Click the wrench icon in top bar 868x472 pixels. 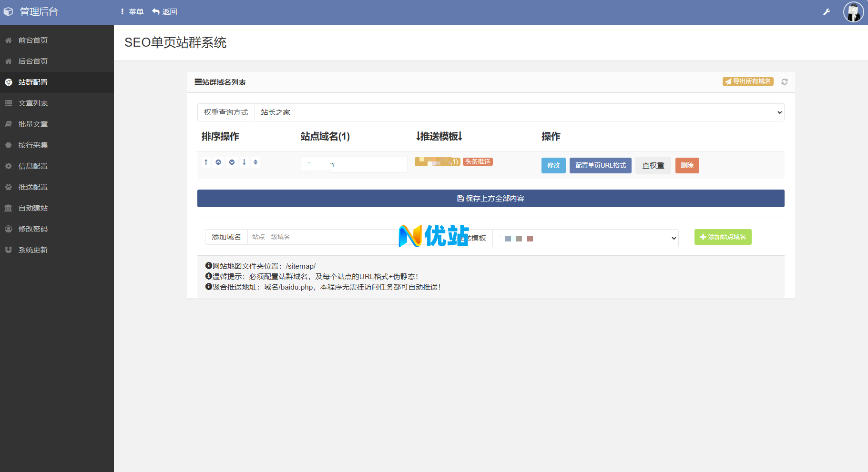coord(827,12)
